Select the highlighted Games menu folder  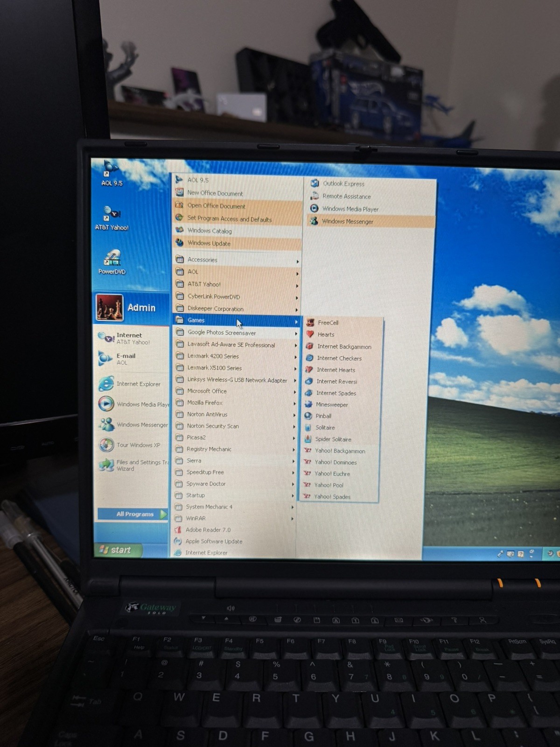237,320
